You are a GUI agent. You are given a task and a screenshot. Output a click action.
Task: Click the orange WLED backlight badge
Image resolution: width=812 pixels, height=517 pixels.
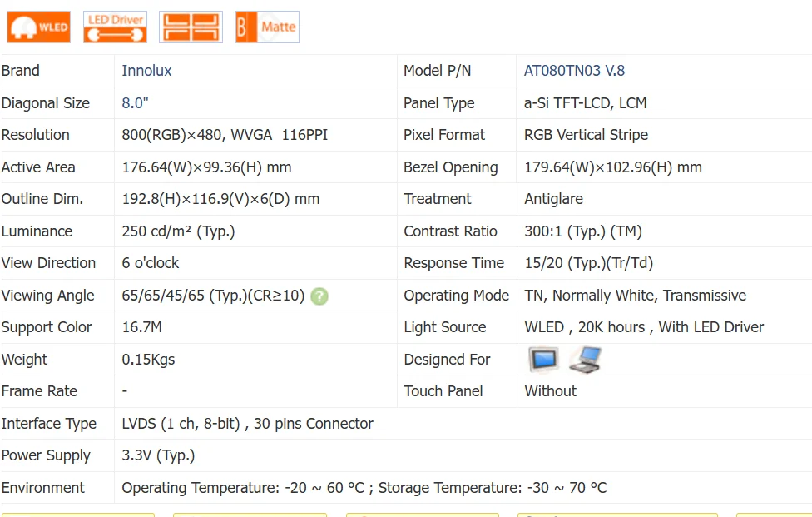(38, 27)
